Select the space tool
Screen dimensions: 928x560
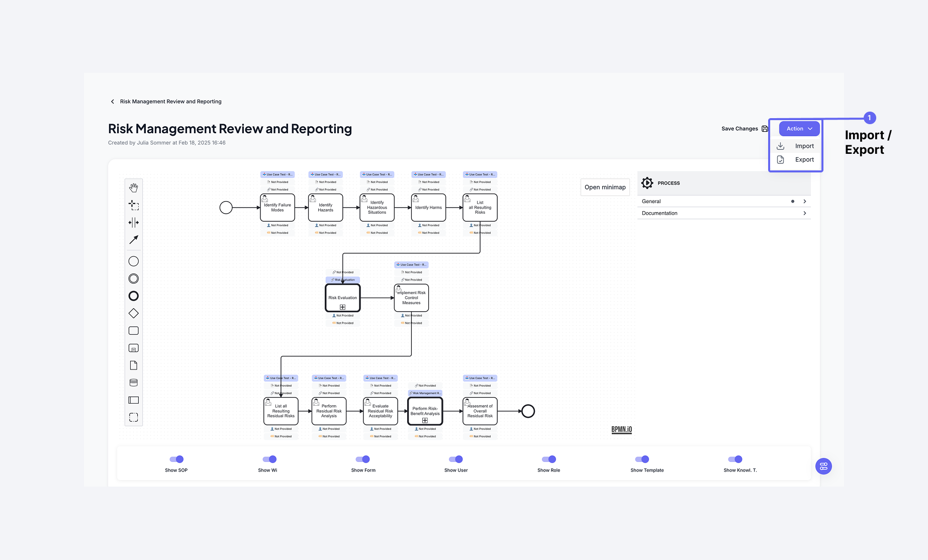coord(134,222)
